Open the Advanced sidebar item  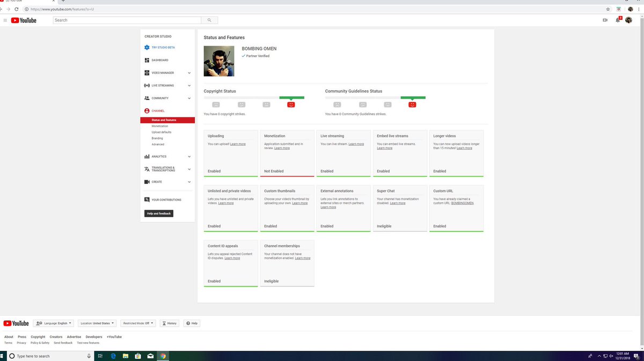click(x=158, y=144)
